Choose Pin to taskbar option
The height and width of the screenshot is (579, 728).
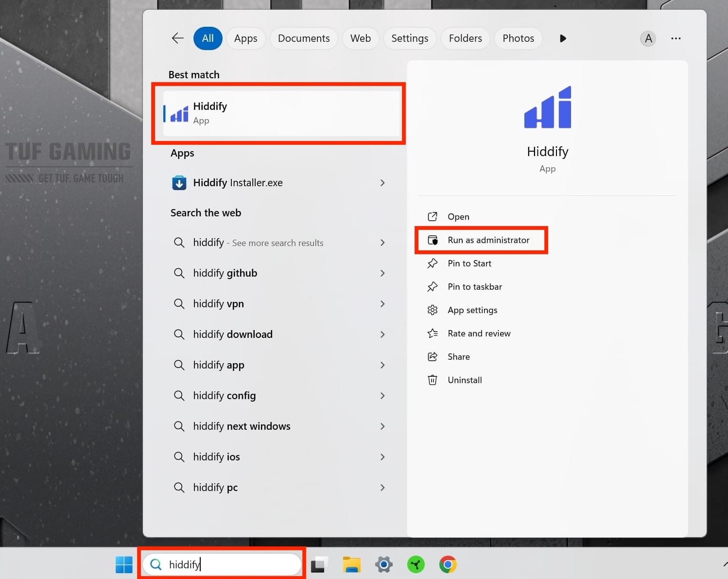coord(474,287)
